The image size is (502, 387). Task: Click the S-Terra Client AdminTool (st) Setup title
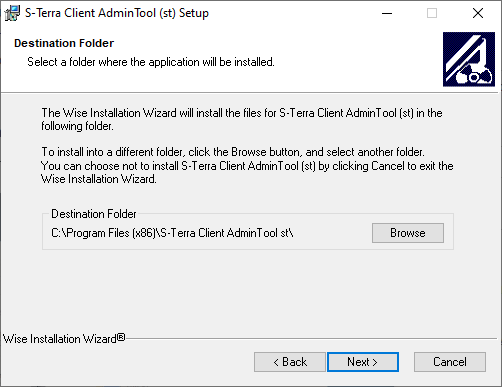[x=117, y=13]
